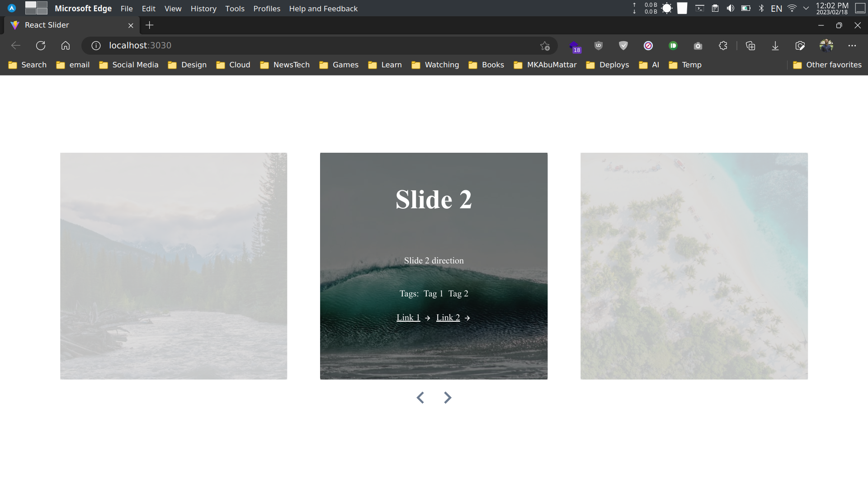Toggle the Wi-Fi tray icon

pyautogui.click(x=792, y=8)
